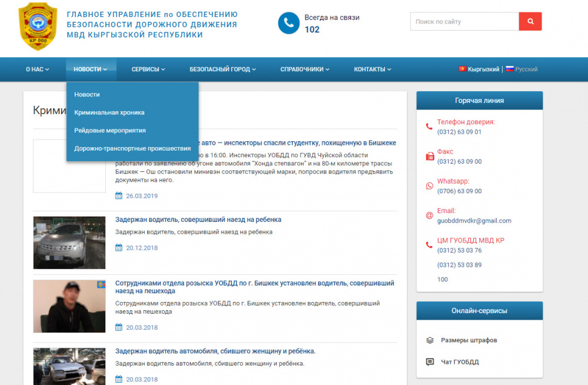
Task: Open the silver car article thumbnail
Action: pyautogui.click(x=69, y=243)
